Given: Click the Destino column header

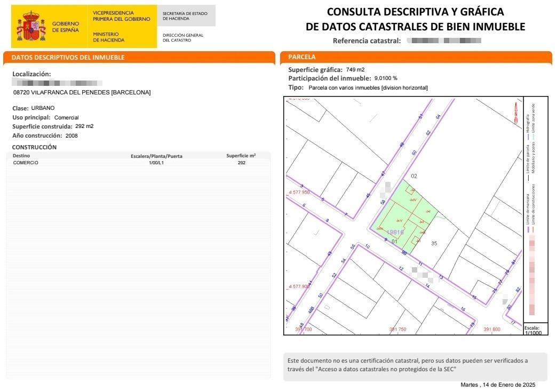Looking at the screenshot, I should [21, 156].
